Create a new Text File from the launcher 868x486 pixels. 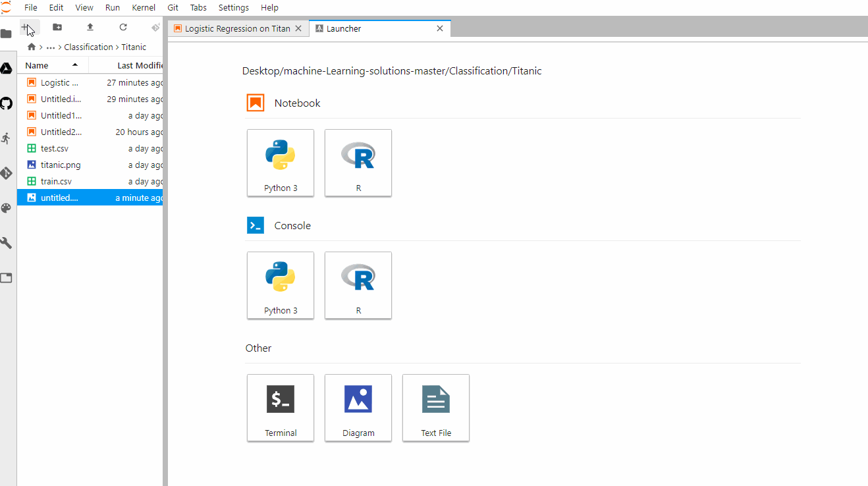tap(436, 408)
